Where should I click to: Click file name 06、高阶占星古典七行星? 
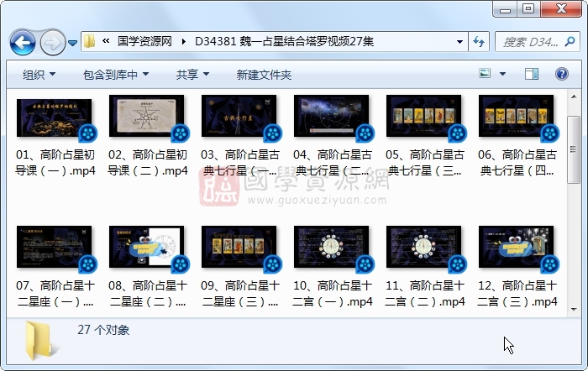point(517,163)
